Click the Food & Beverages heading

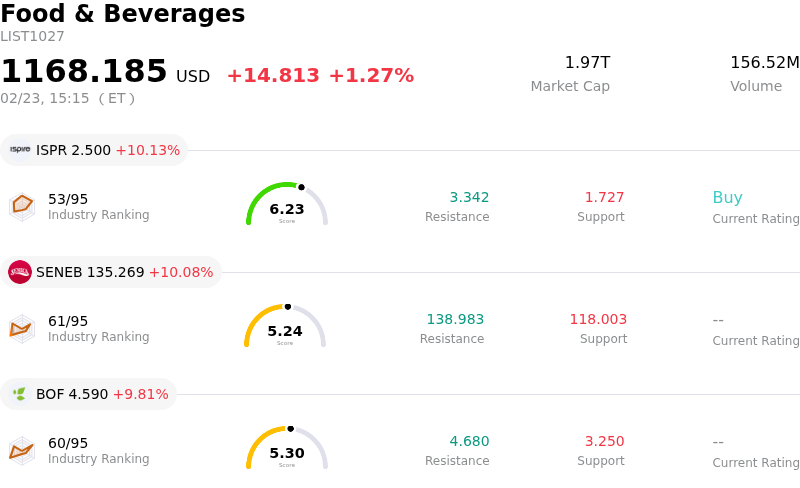pyautogui.click(x=122, y=14)
